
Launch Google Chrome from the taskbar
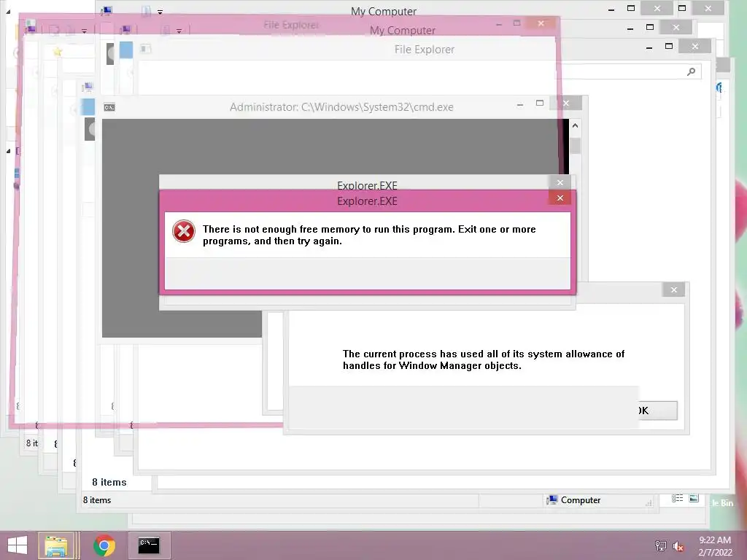[104, 545]
